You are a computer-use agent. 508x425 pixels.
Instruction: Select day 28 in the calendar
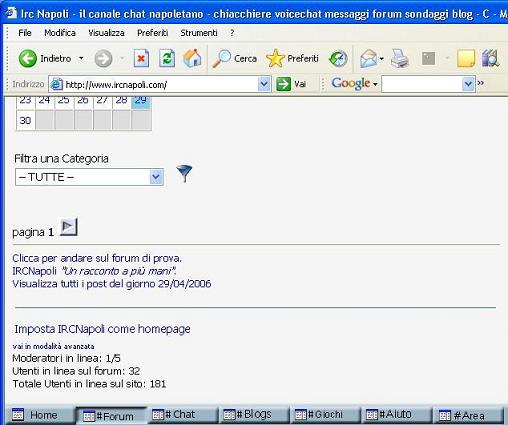coord(121,102)
